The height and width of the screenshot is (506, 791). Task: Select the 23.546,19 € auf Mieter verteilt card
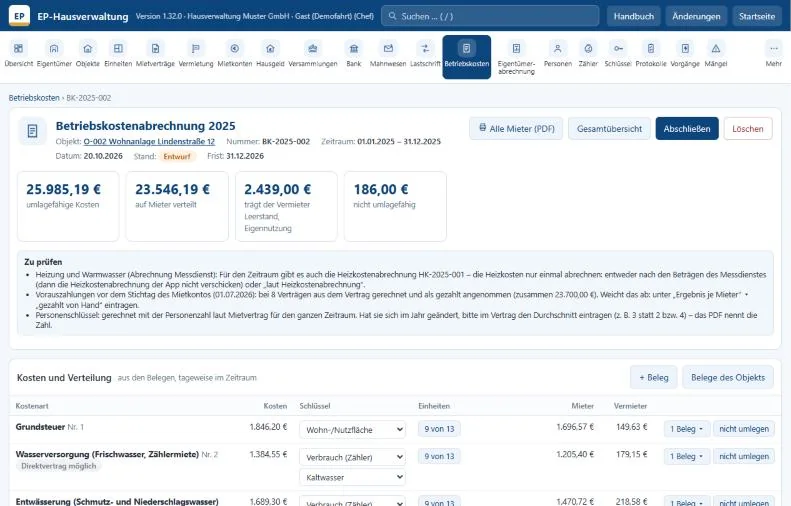[x=177, y=206]
